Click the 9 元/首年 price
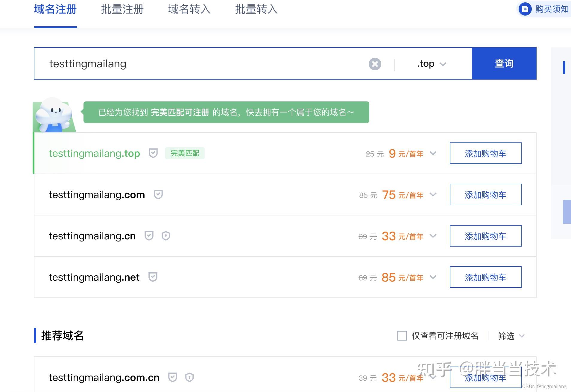The width and height of the screenshot is (571, 392). [x=406, y=154]
